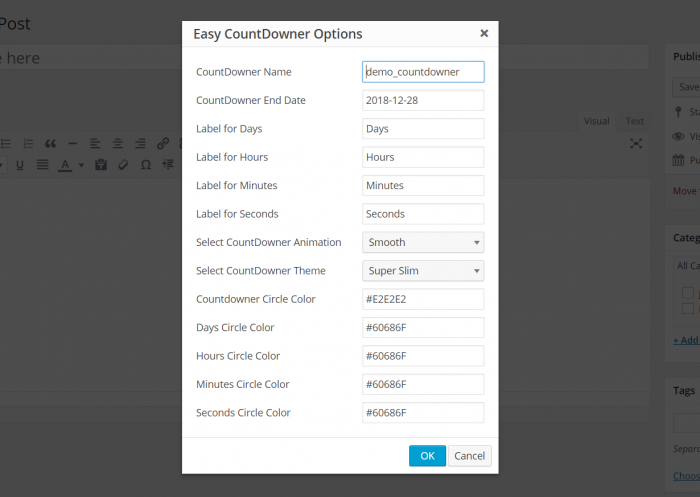Close the Easy CountDowner Options dialog
The height and width of the screenshot is (497, 700).
[484, 33]
